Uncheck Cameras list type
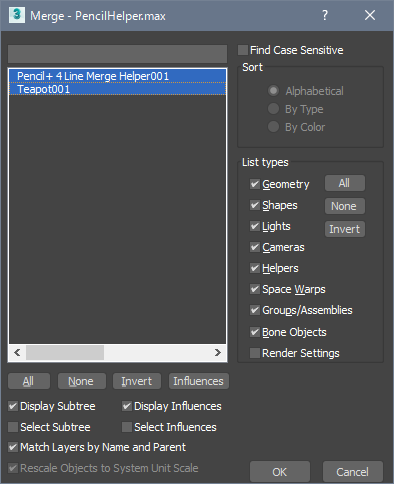This screenshot has height=484, width=394. point(255,247)
